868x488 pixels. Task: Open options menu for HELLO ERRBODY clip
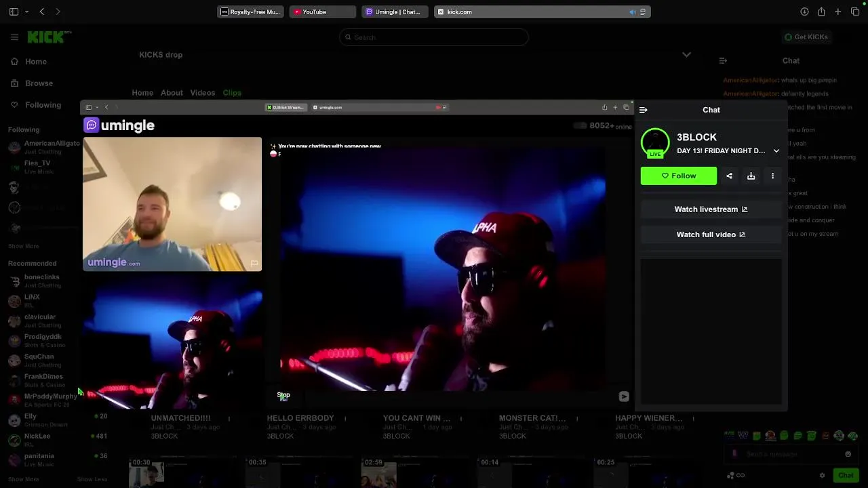click(345, 419)
